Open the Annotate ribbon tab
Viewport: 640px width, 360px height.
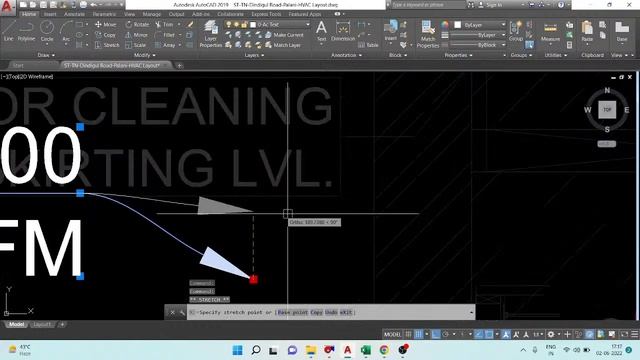tap(74, 14)
